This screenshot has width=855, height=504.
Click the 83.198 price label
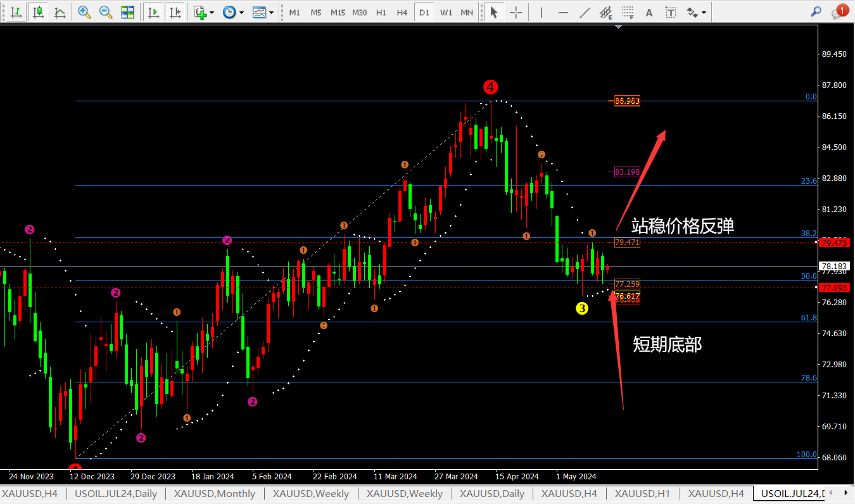[627, 172]
